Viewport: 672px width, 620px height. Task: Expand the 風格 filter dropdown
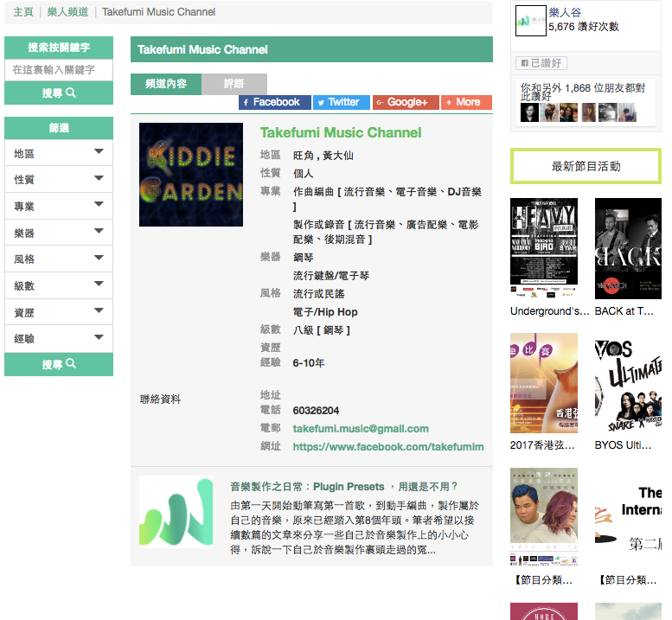(x=59, y=259)
